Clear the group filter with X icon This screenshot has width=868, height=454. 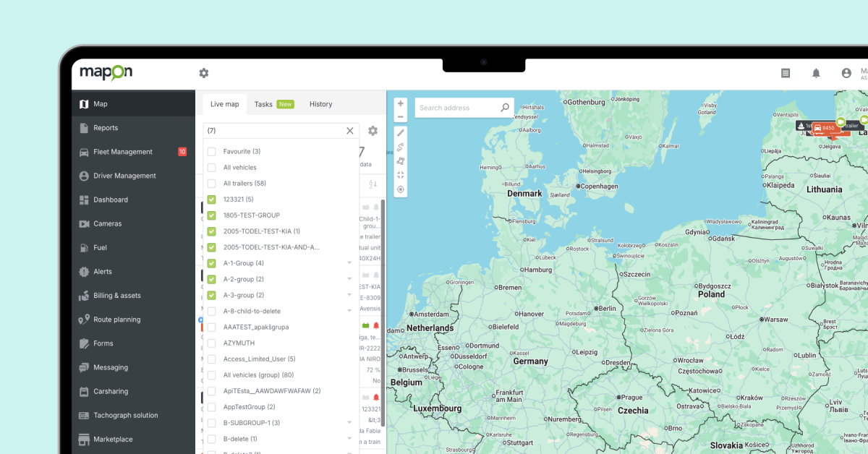[x=350, y=131]
